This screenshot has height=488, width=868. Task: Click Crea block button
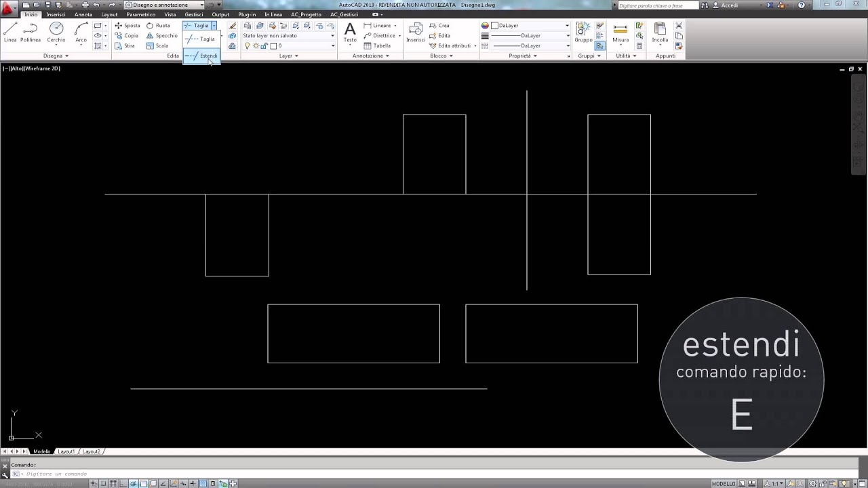(439, 26)
